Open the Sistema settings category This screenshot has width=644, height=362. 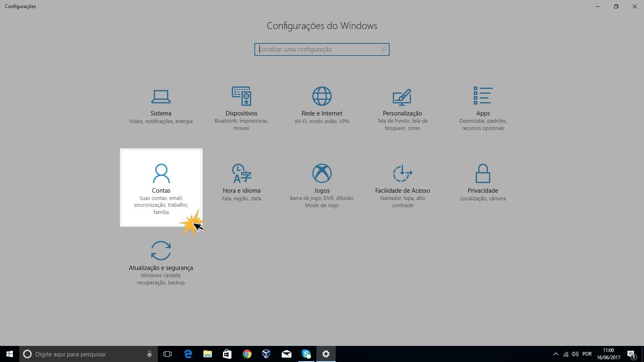(x=161, y=106)
